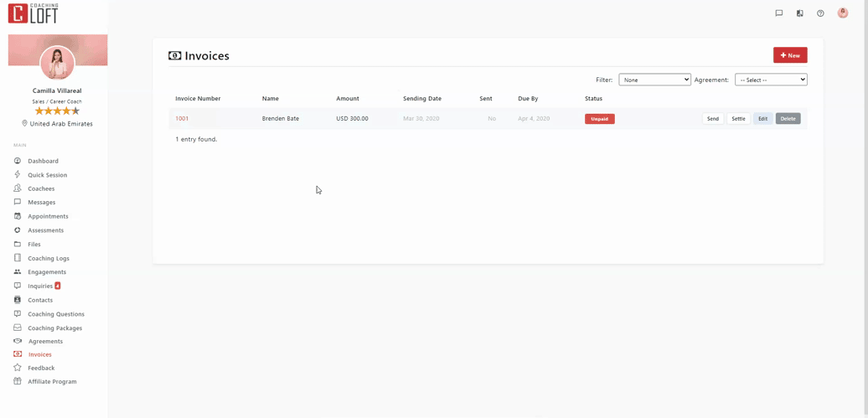Click the Coaching Logs notebook icon

(17, 258)
